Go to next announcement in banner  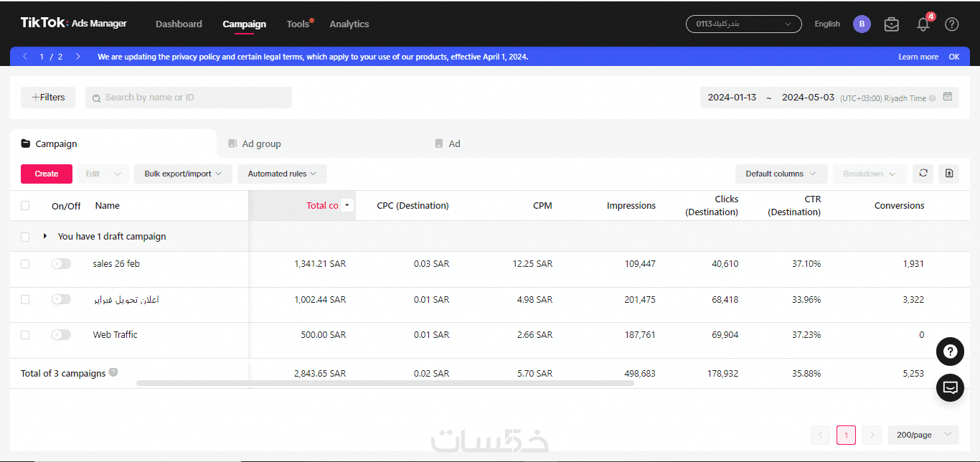(78, 57)
